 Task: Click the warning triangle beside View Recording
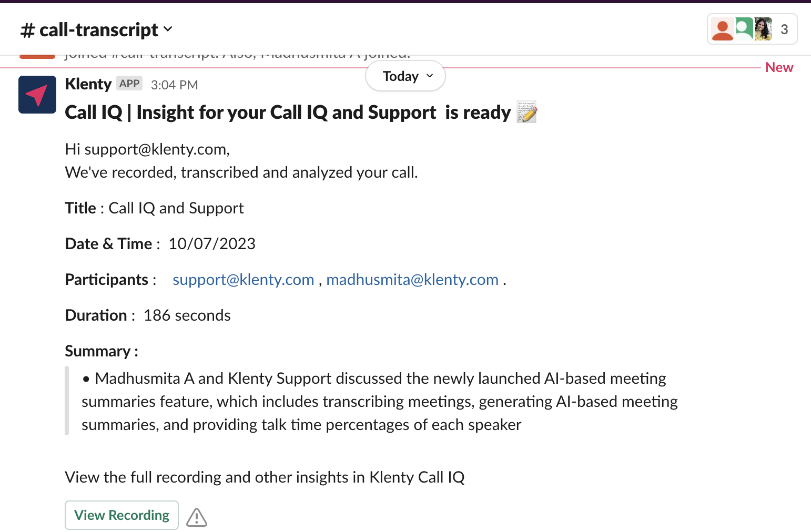(x=197, y=517)
